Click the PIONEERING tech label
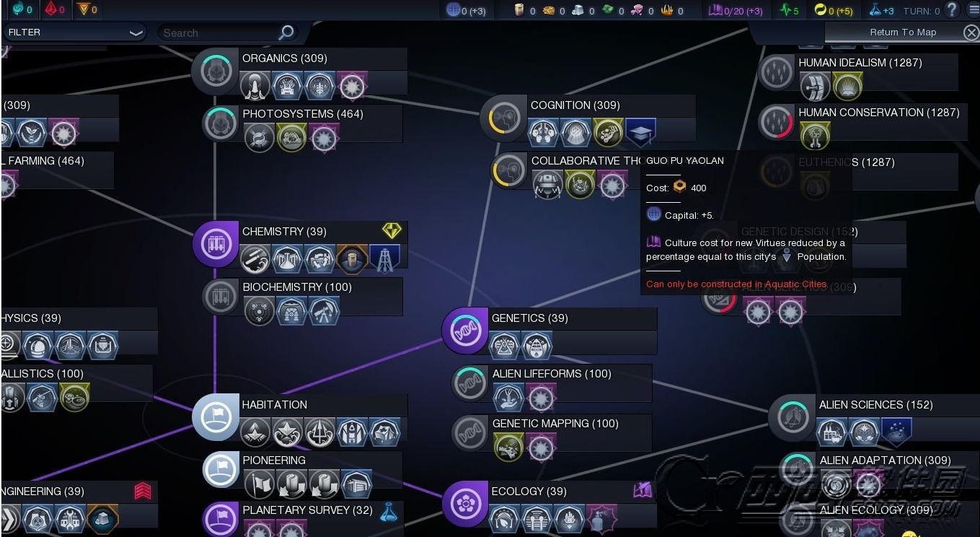Viewport: 980px width, 537px height. 274,460
